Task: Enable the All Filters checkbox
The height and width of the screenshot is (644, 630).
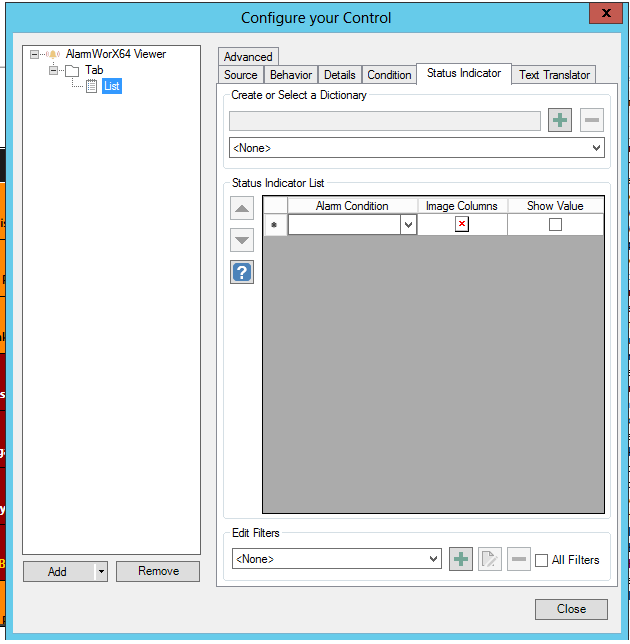Action: coord(542,560)
